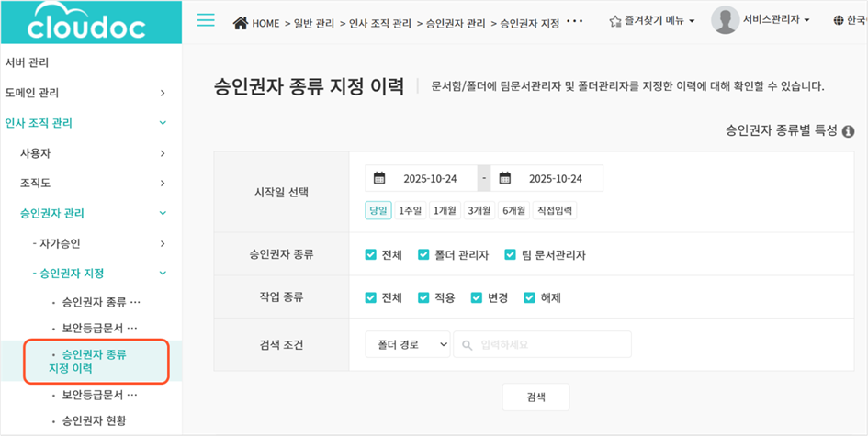Select the 1주일 period button
Viewport: 868px width, 436px height.
click(x=410, y=210)
